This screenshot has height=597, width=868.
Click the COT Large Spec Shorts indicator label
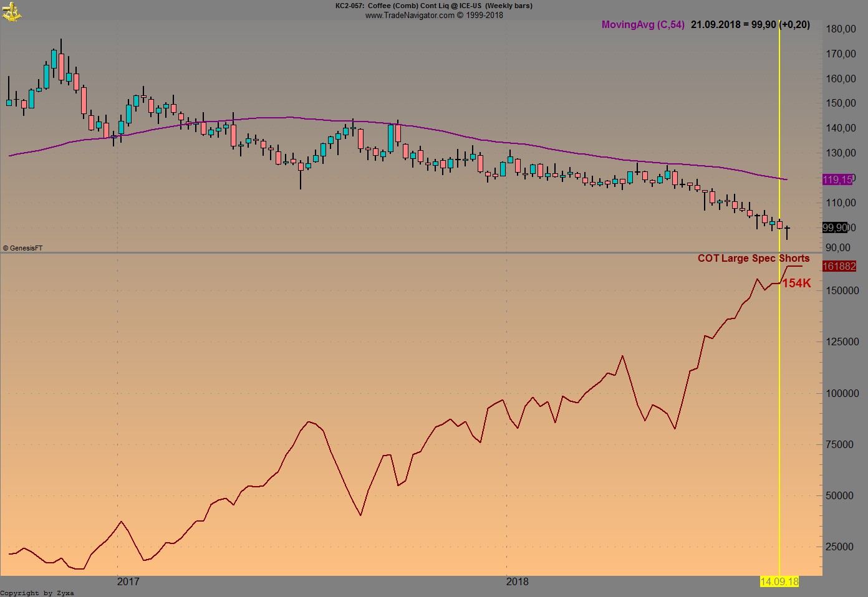point(753,258)
